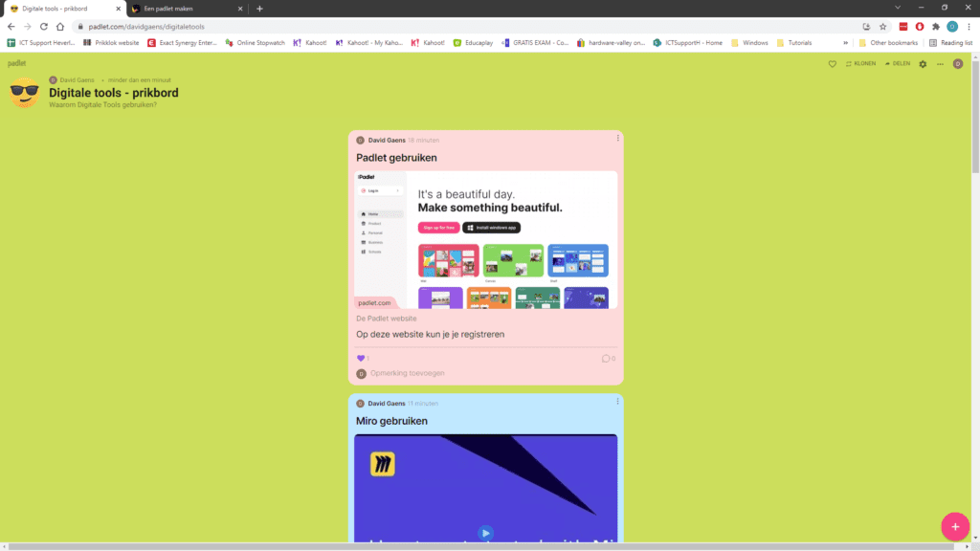Bookmark this page with the star icon
The height and width of the screenshot is (551, 980).
pos(882,26)
